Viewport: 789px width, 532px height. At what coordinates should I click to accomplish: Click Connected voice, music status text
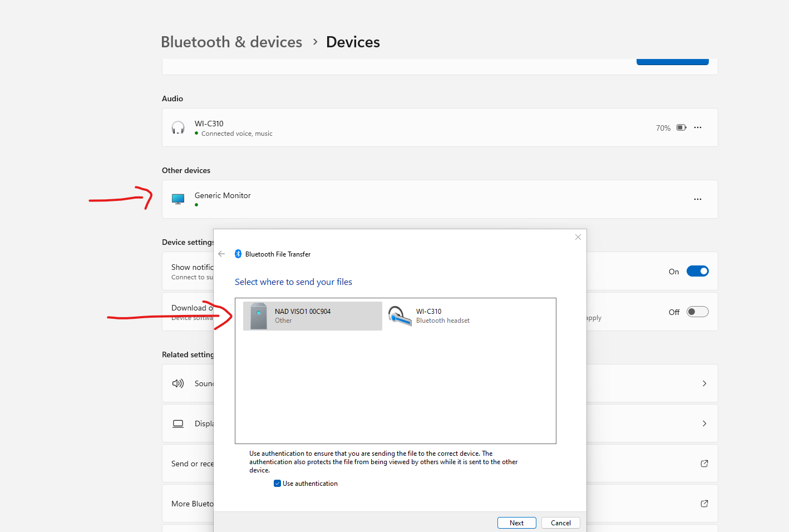(237, 134)
